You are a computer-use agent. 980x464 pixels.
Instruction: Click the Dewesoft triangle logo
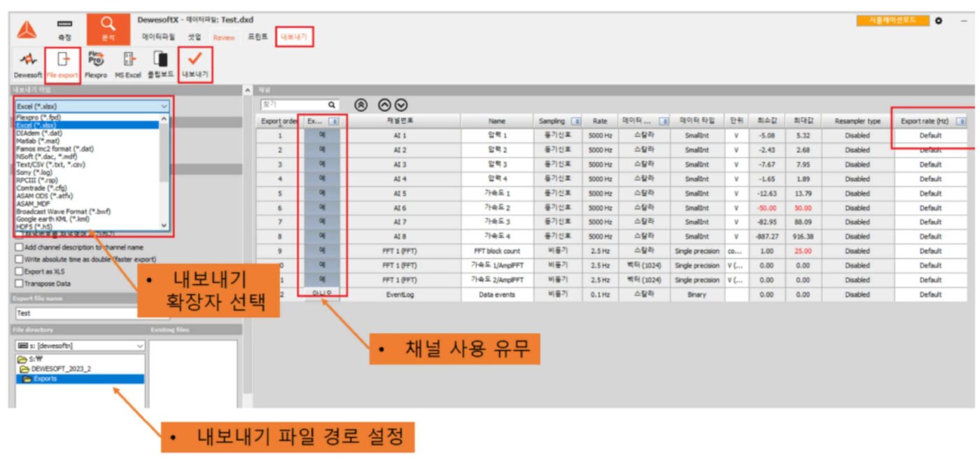pyautogui.click(x=27, y=29)
